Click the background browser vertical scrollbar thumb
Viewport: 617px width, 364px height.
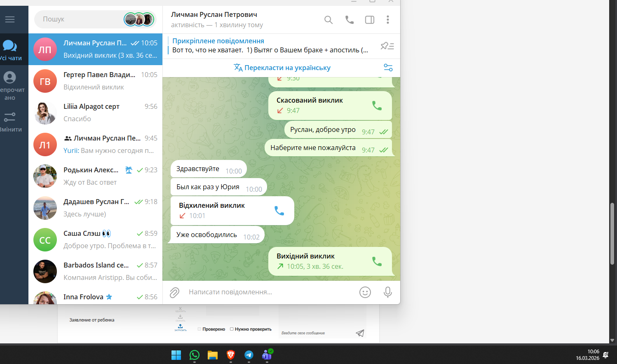point(612,233)
